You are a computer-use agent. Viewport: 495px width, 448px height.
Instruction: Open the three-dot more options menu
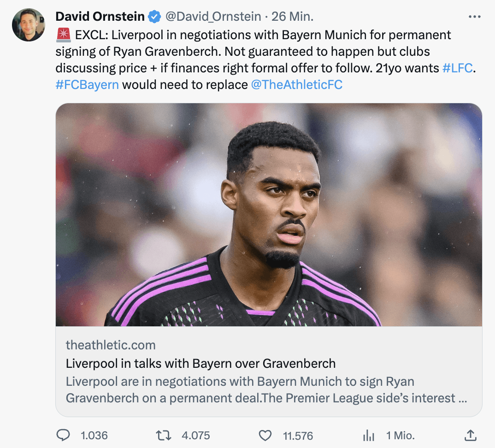tap(474, 17)
